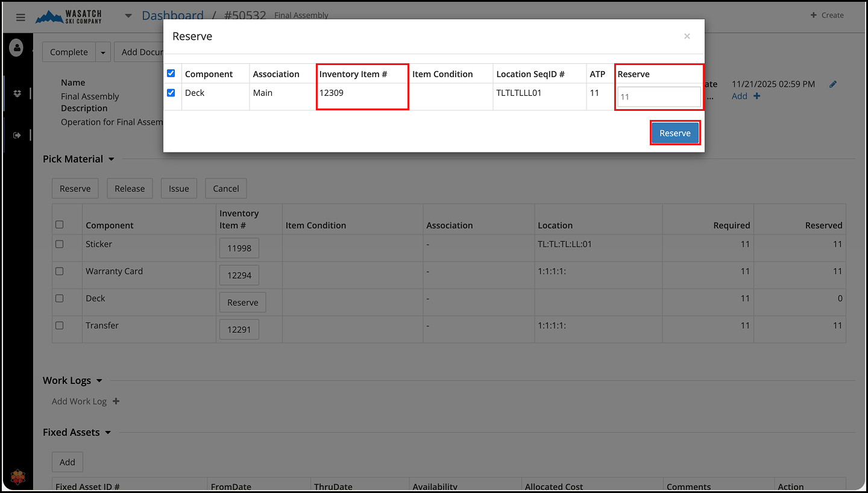Click the Wasatch Ski Company logo
868x493 pixels.
pyautogui.click(x=68, y=17)
